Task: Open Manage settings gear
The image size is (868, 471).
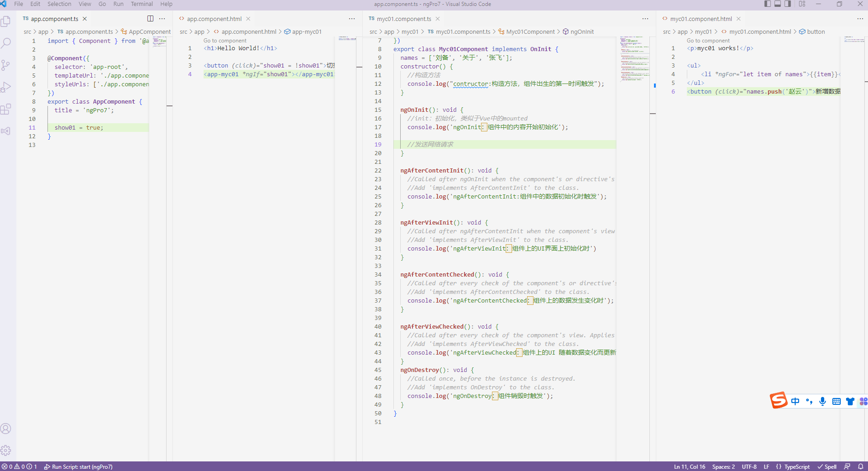Action: 6,450
